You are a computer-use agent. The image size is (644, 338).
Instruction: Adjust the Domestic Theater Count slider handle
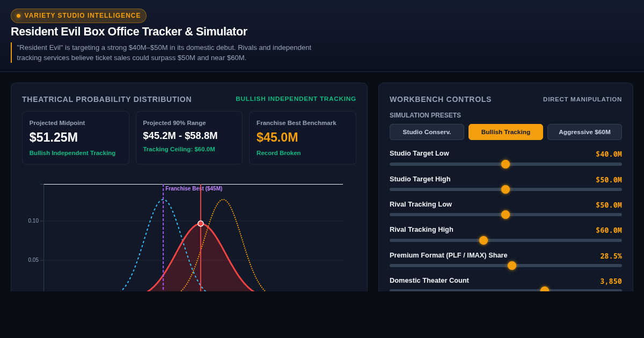coord(545,290)
